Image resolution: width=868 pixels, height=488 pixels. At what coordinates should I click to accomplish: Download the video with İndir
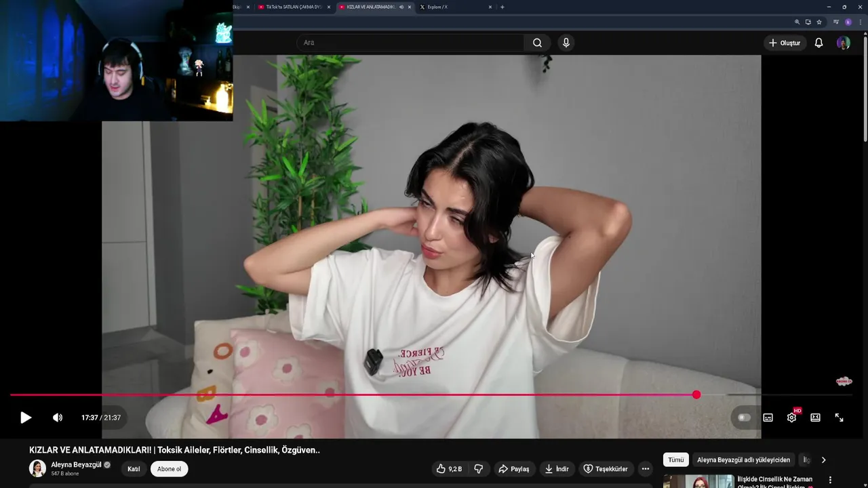[557, 469]
